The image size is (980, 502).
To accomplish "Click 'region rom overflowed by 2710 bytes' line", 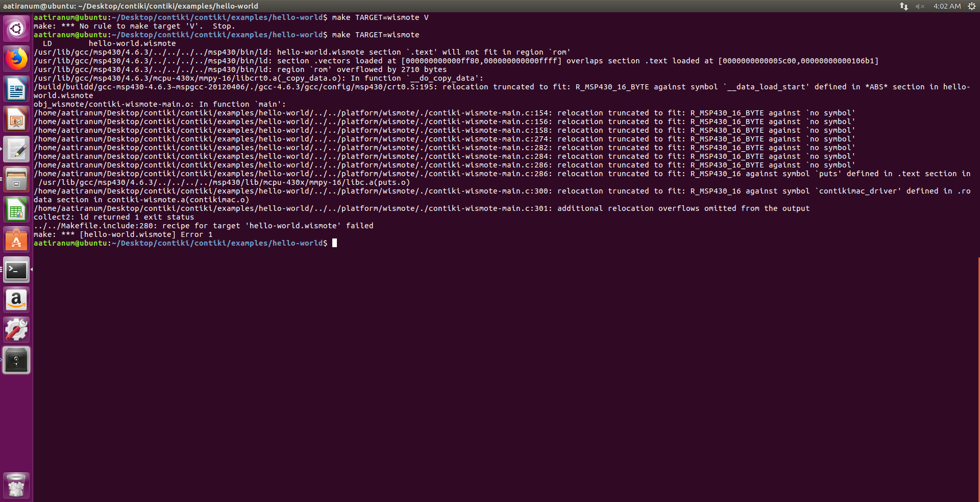I will pyautogui.click(x=240, y=69).
